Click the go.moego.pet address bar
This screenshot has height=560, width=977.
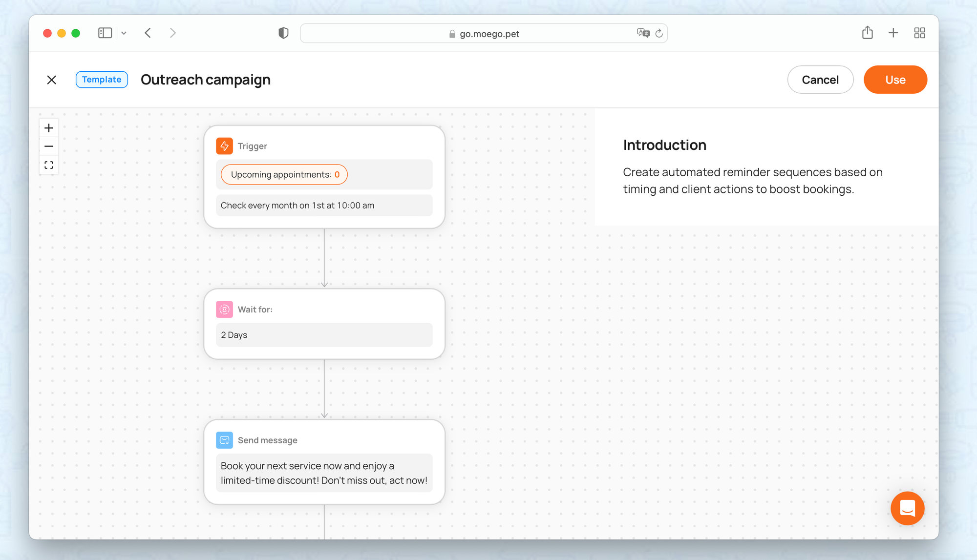(x=484, y=34)
